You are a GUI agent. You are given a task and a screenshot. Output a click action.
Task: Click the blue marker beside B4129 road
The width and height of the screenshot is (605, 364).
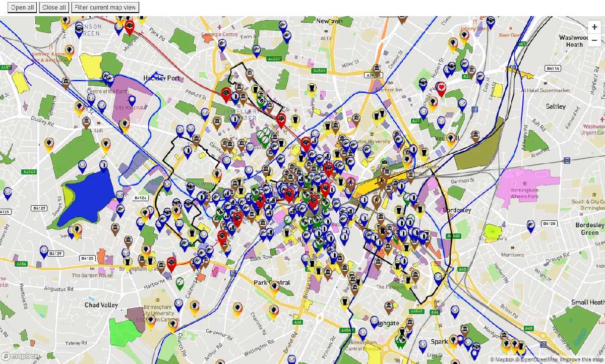point(44,251)
